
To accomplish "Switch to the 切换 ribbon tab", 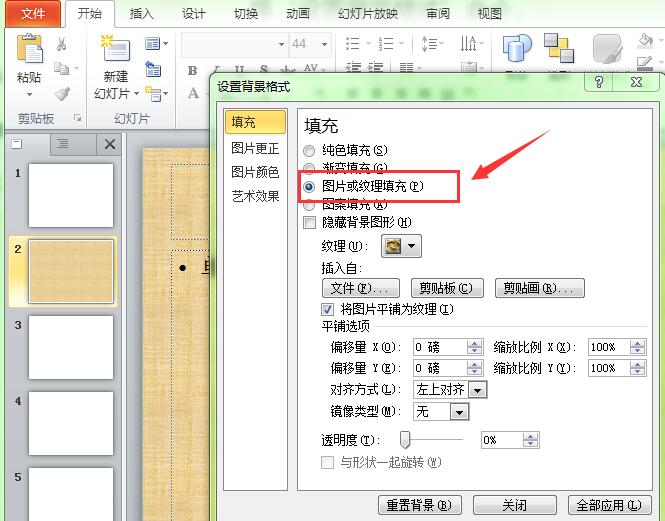I will point(246,14).
